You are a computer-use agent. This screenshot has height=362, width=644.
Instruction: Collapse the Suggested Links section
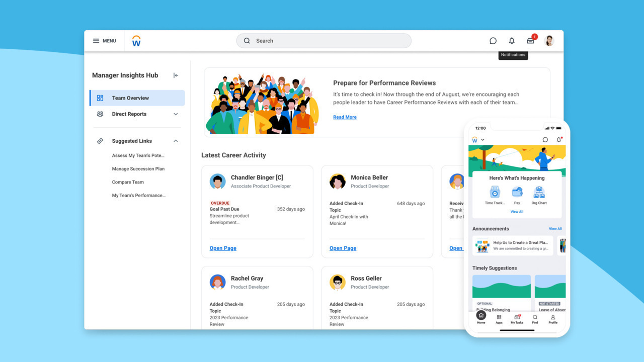pos(176,141)
